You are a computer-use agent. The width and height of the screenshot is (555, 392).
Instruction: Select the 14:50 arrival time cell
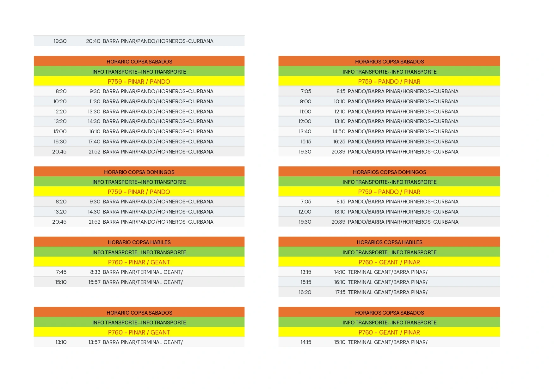pos(339,131)
